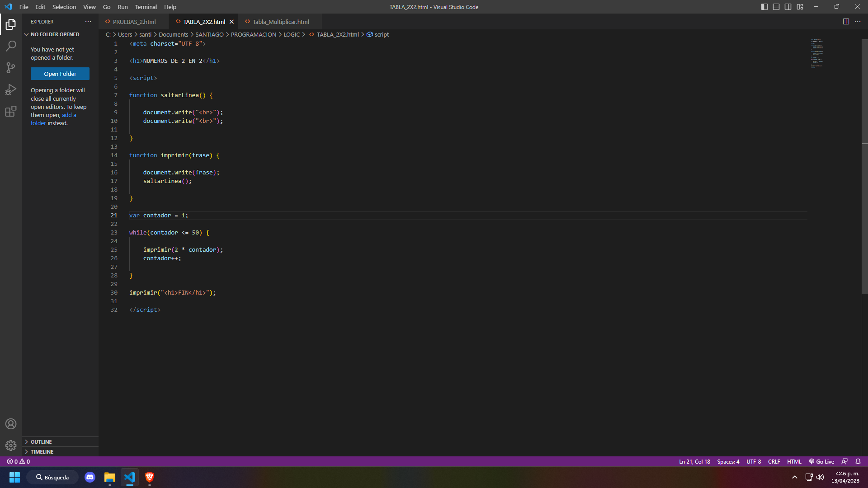Screen dimensions: 868x488
Task: Open the Explorer view in activity bar
Action: pyautogui.click(x=11, y=24)
